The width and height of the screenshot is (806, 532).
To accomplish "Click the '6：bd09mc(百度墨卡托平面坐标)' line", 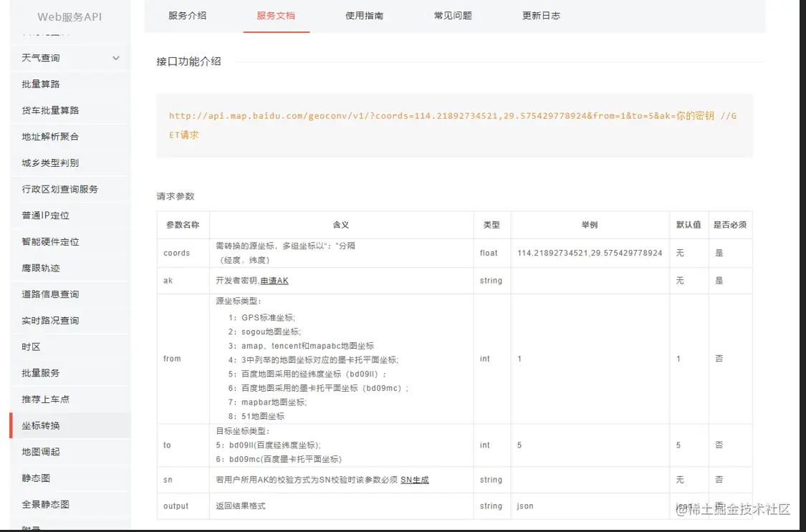I will (x=279, y=459).
